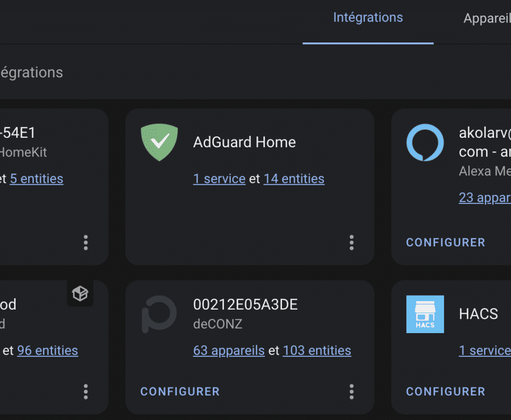Click the HACS store icon
Viewport: 511px width, 420px height.
[425, 314]
